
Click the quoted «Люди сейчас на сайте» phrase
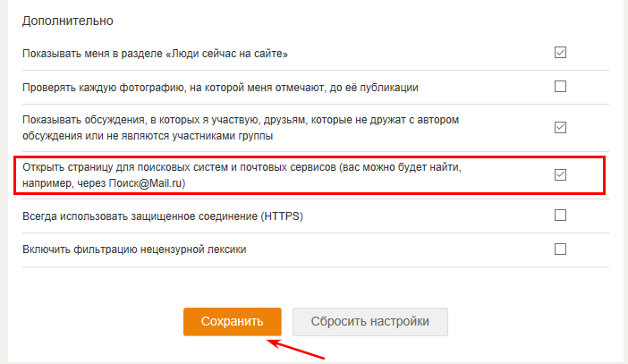(225, 54)
